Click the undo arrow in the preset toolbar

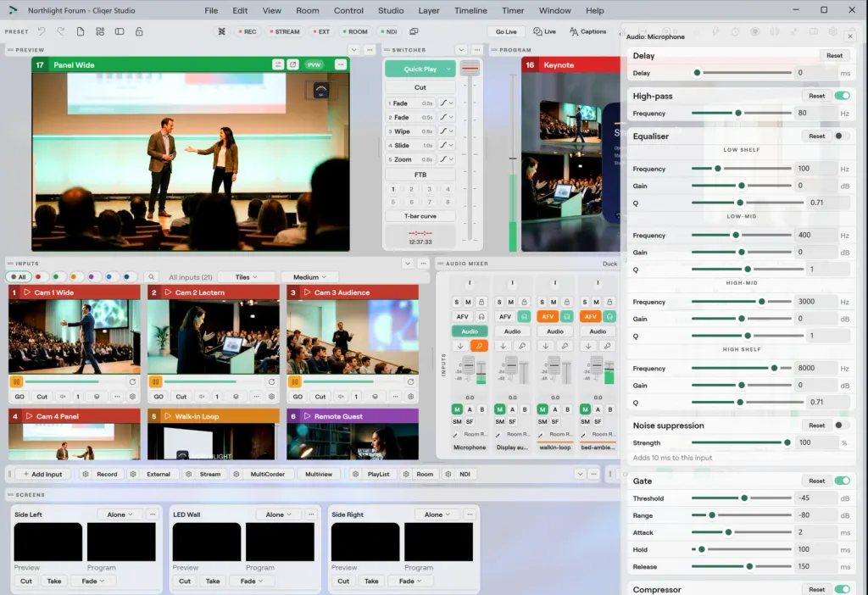pyautogui.click(x=42, y=31)
